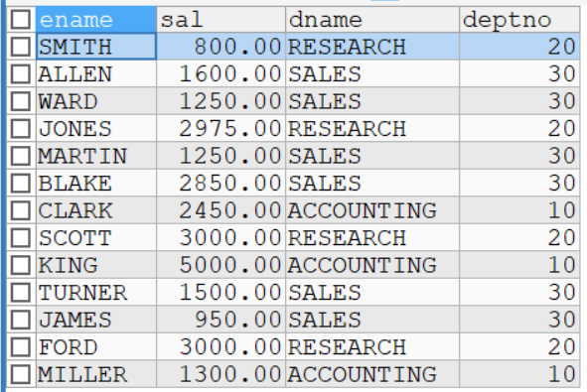
Task: Tick the header select-all checkbox
Action: tap(21, 20)
